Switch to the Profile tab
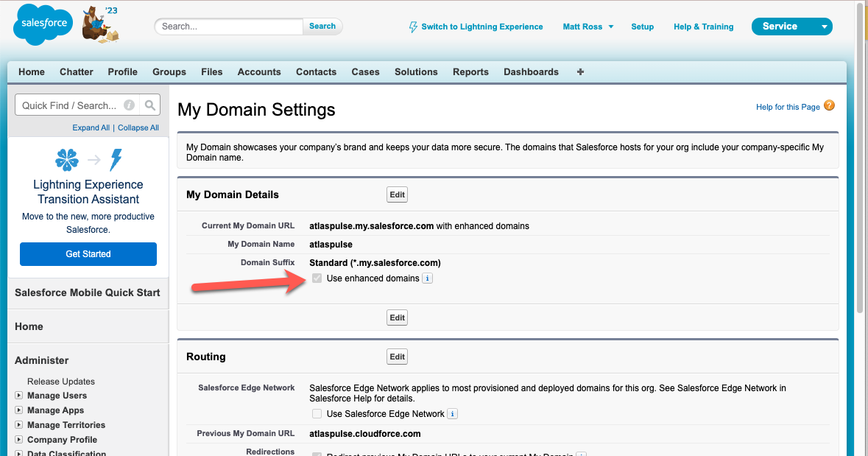 [x=122, y=72]
